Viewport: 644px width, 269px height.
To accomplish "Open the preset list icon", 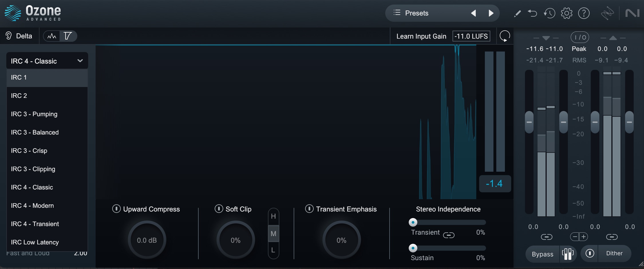I will point(397,13).
